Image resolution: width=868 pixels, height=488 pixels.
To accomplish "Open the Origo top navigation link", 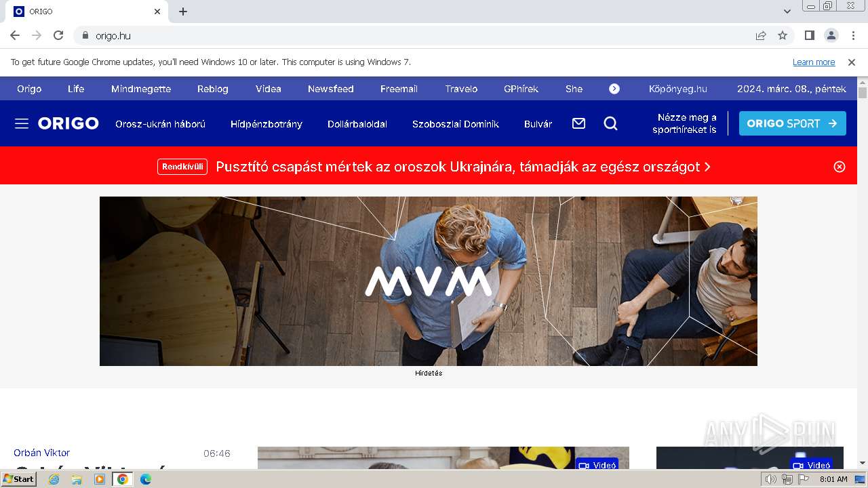I will point(29,89).
